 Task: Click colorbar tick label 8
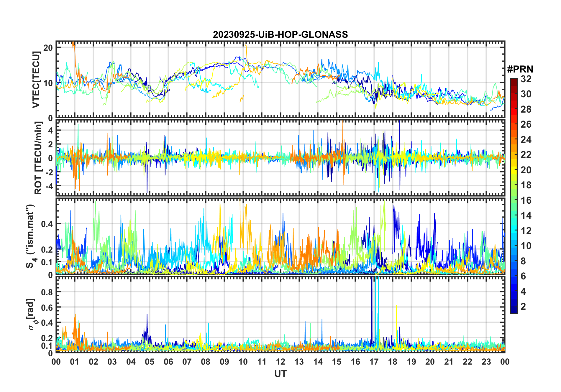coord(523,261)
